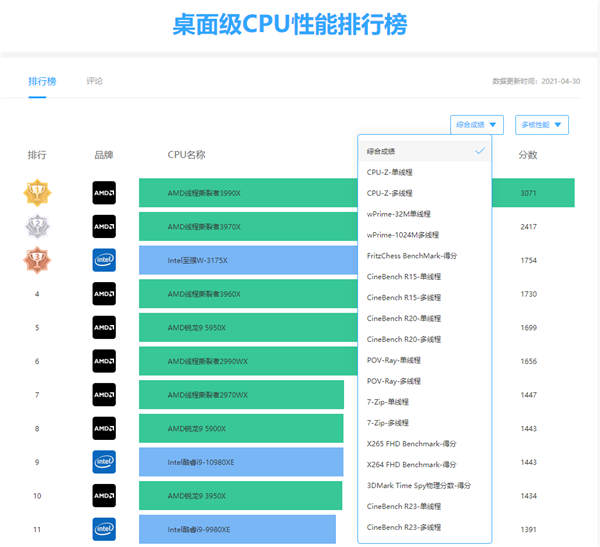Click the AMD线程撕裂者3970X bar
Image resolution: width=600 pixels, height=547 pixels.
[248, 226]
